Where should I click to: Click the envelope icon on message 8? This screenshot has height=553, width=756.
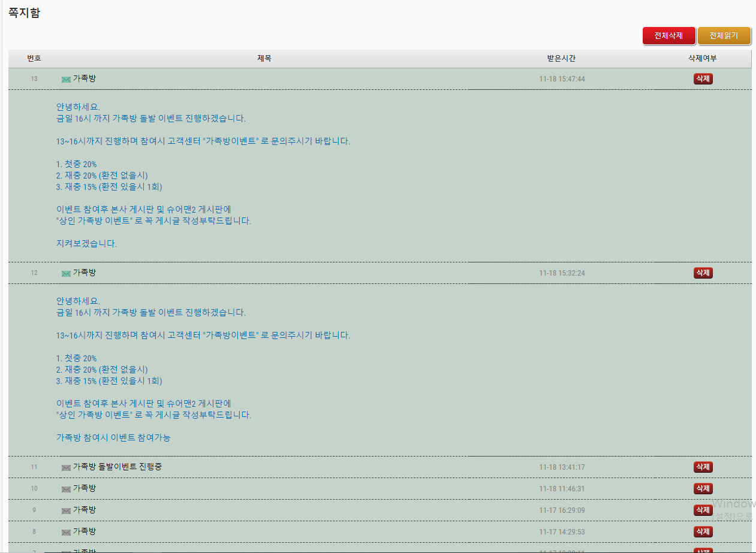click(66, 532)
